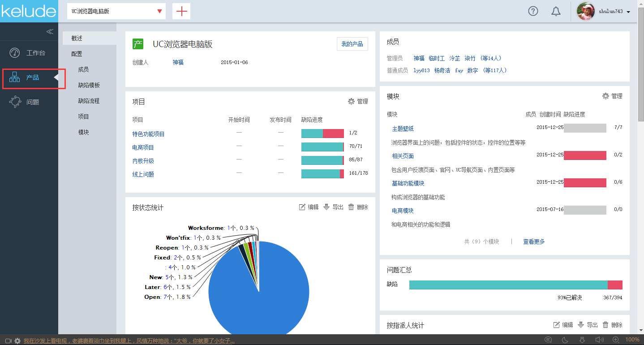Screen dimensions: 644x345
Task: Click (等14人) to view all admins
Action: (x=490, y=58)
